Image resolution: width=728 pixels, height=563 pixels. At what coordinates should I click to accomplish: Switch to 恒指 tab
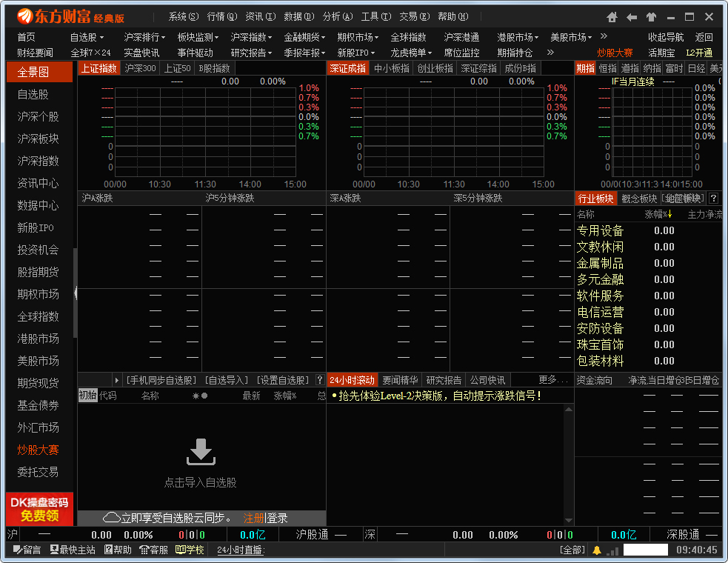(608, 68)
